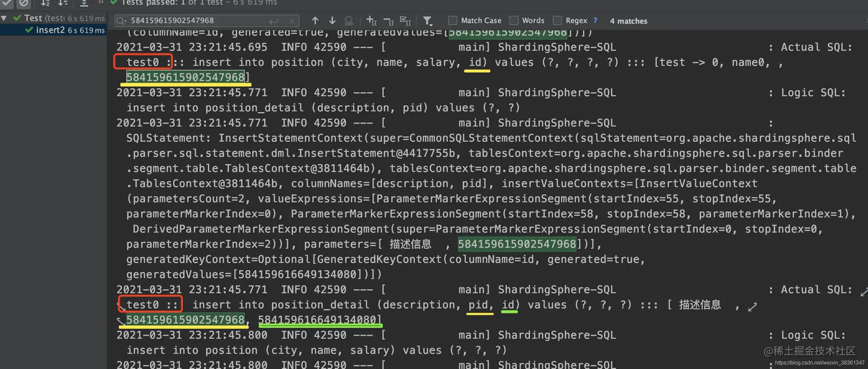
Task: Click the new line icon in search field
Action: click(x=274, y=21)
